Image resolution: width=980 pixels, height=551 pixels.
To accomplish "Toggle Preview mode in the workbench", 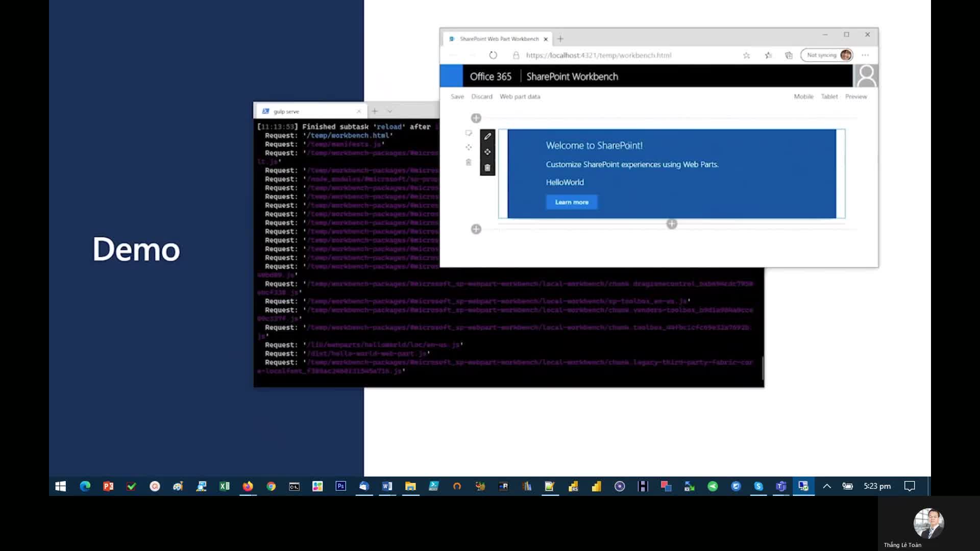I will (856, 96).
